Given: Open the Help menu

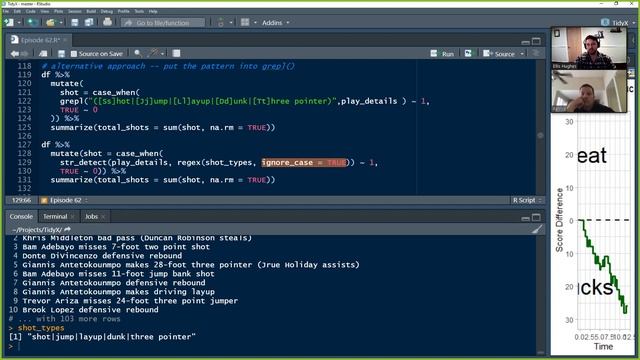Looking at the screenshot, I should pyautogui.click(x=153, y=11).
